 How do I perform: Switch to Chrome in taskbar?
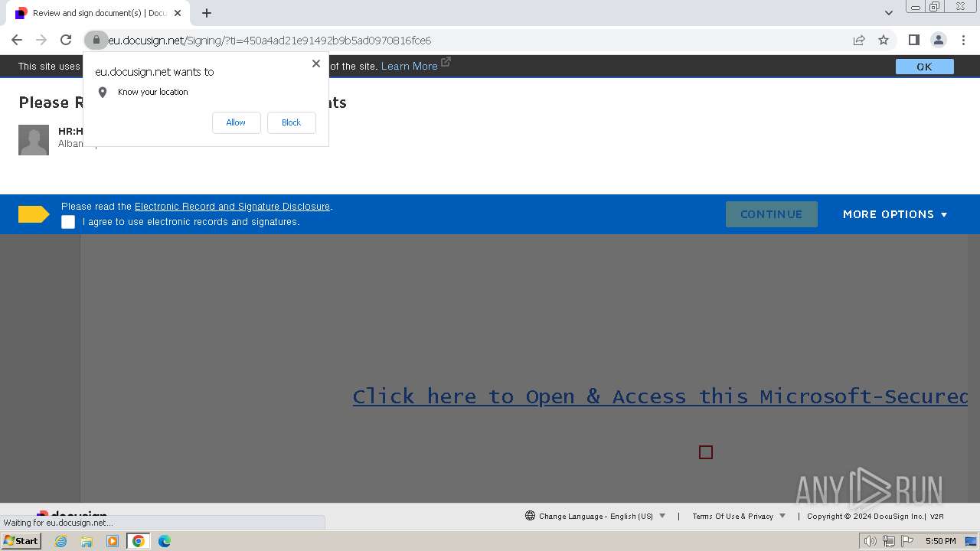138,541
